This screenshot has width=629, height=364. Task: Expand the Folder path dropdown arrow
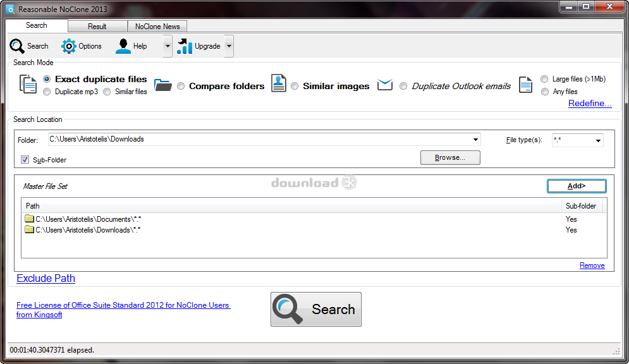[475, 140]
